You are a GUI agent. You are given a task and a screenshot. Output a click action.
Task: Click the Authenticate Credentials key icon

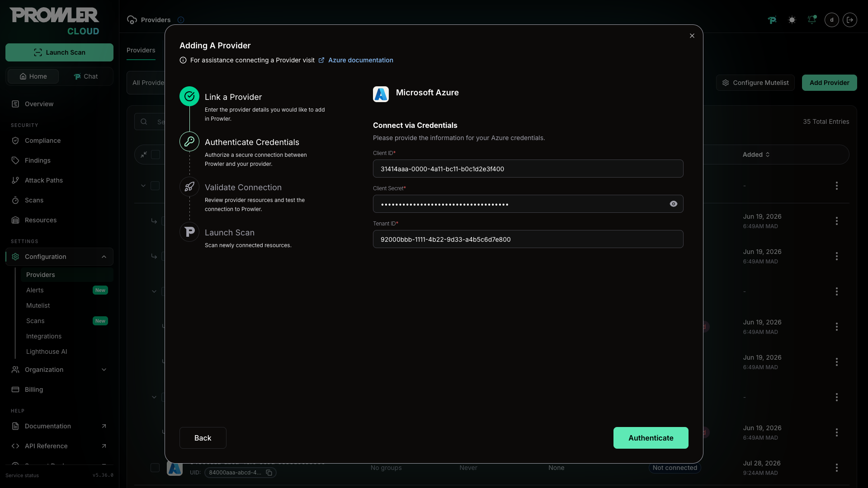(189, 141)
